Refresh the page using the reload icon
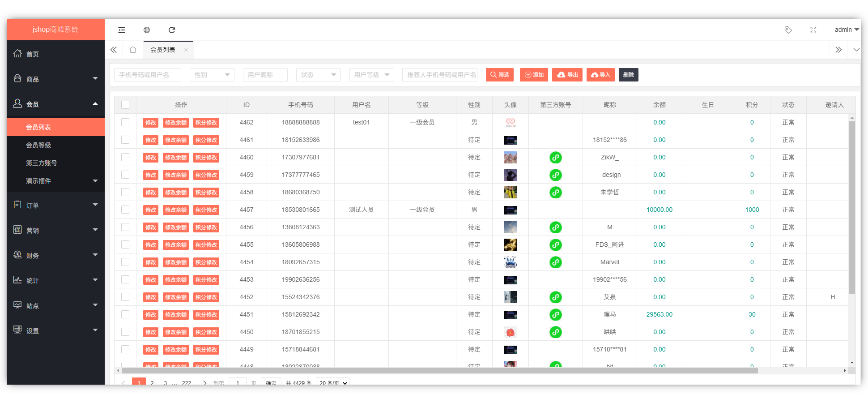 [172, 30]
